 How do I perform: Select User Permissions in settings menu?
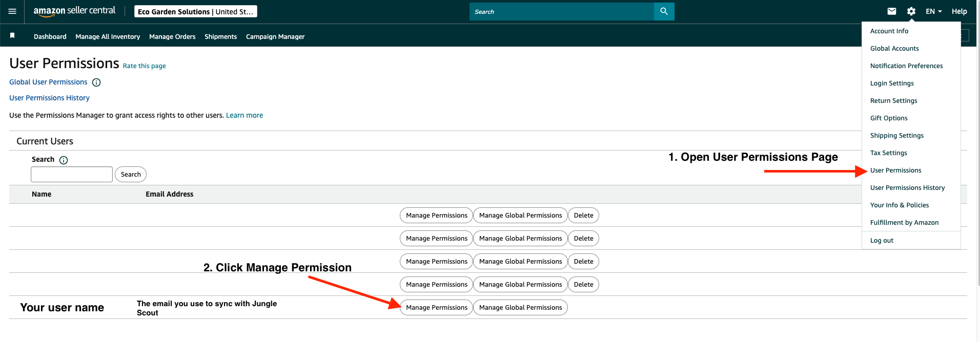895,170
